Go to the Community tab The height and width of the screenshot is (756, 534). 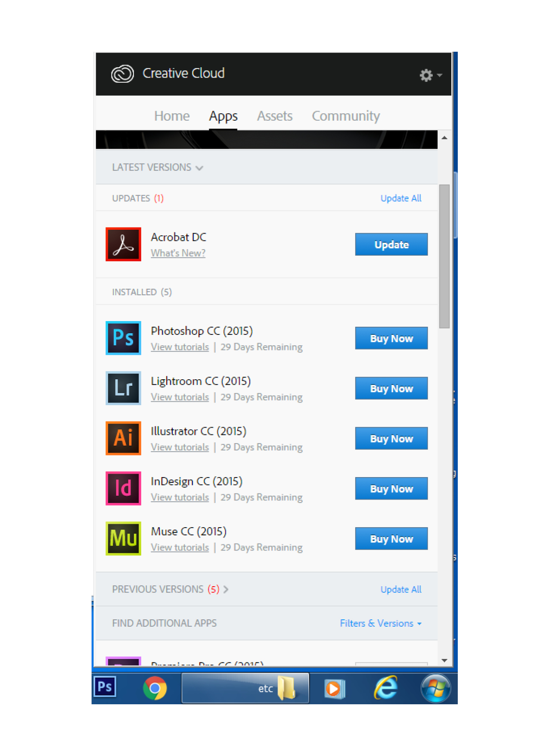click(346, 116)
